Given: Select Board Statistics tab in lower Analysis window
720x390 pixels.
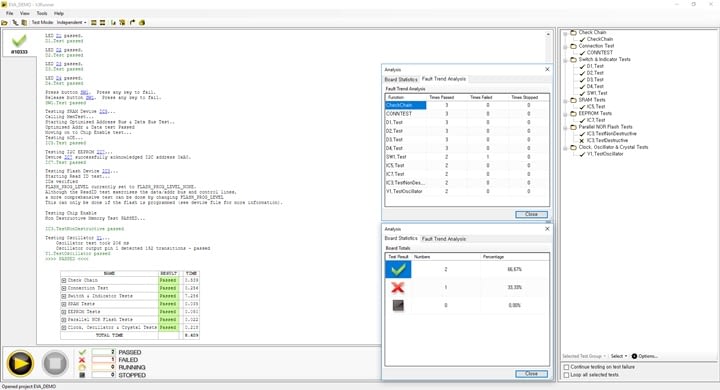Looking at the screenshot, I should (x=401, y=238).
